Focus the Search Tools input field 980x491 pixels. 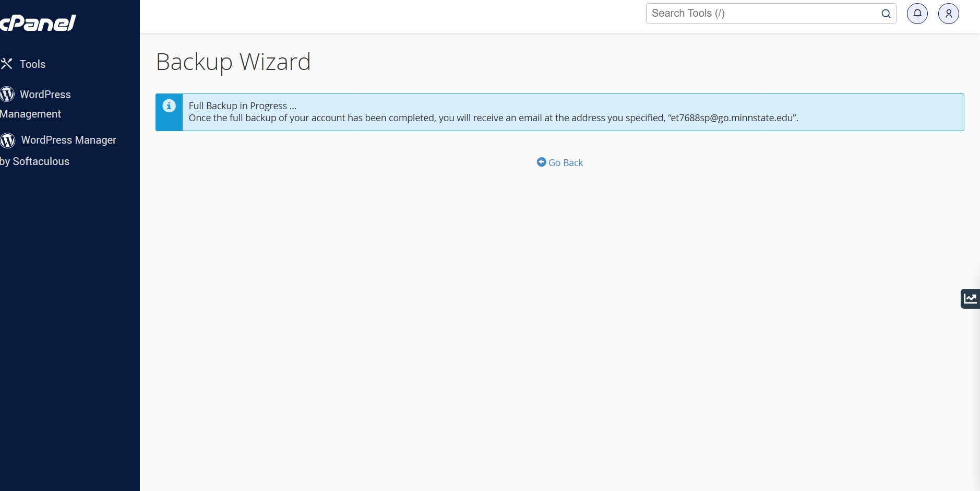click(x=762, y=14)
